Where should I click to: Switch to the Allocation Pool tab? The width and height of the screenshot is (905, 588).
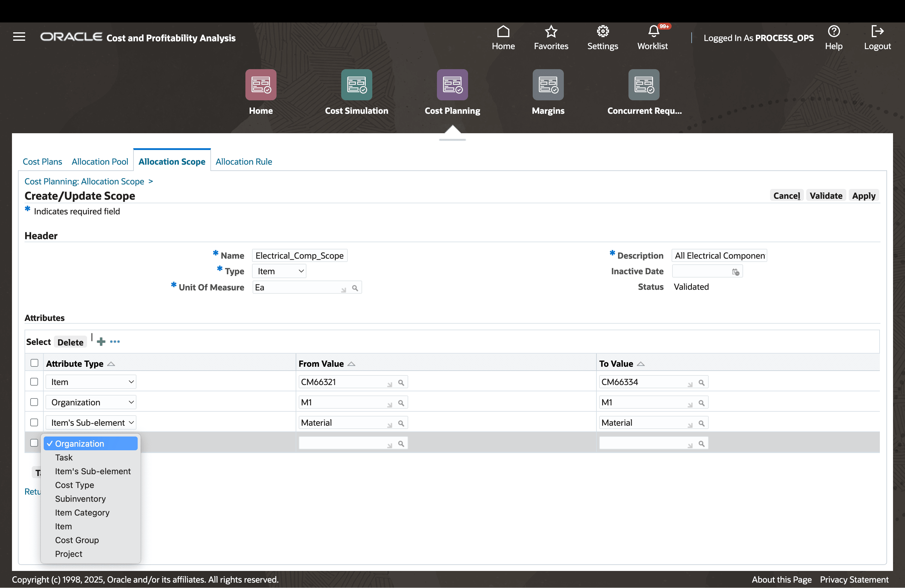coord(100,162)
